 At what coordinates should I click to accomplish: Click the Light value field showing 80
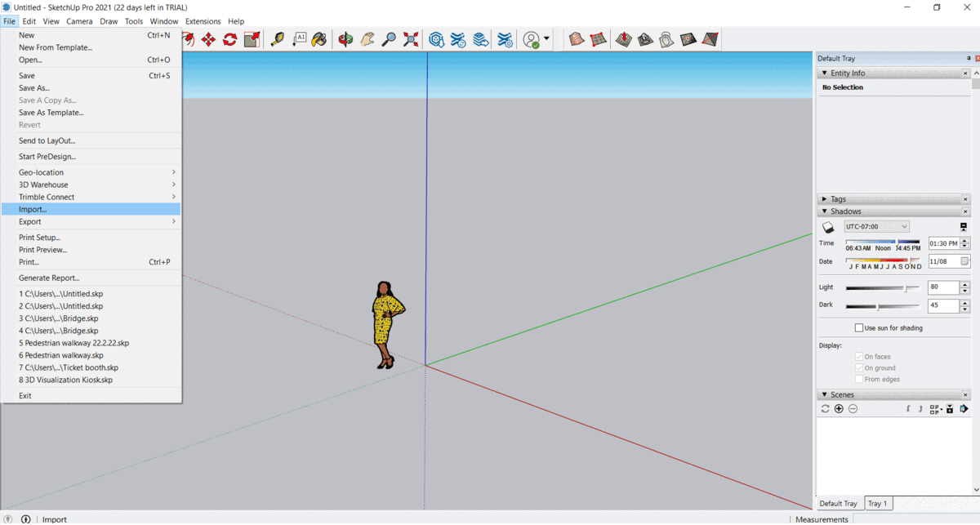pyautogui.click(x=944, y=287)
